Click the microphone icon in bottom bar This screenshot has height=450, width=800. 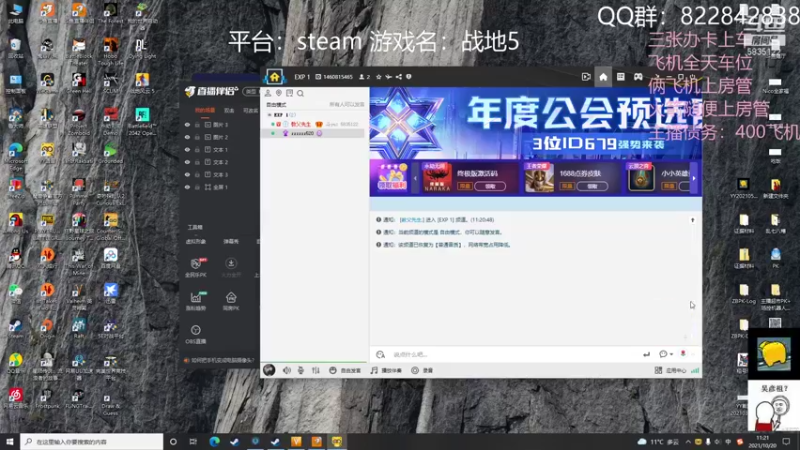point(301,370)
